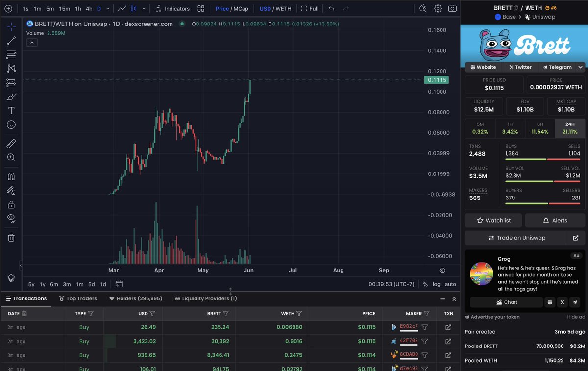The width and height of the screenshot is (588, 371).
Task: Switch chart to MCap view
Action: click(x=240, y=9)
